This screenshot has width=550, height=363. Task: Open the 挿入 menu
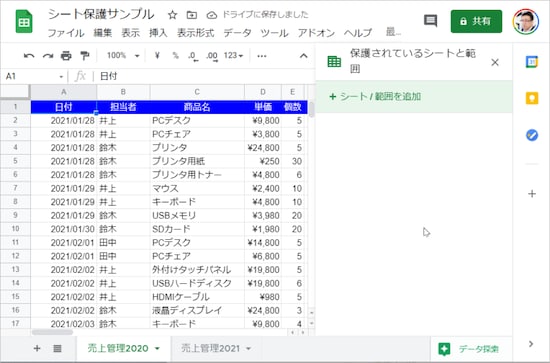tap(158, 33)
